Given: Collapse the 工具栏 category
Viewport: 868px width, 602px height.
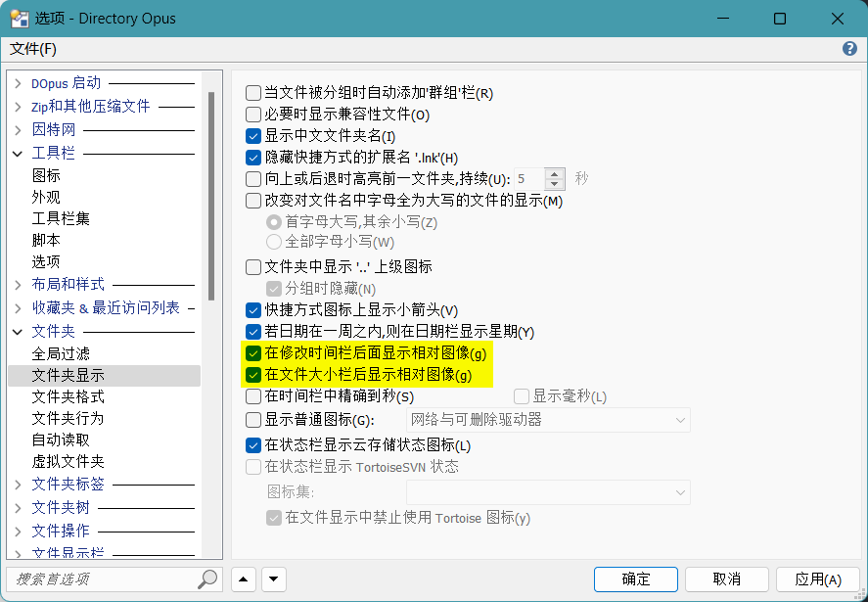Looking at the screenshot, I should [x=18, y=154].
